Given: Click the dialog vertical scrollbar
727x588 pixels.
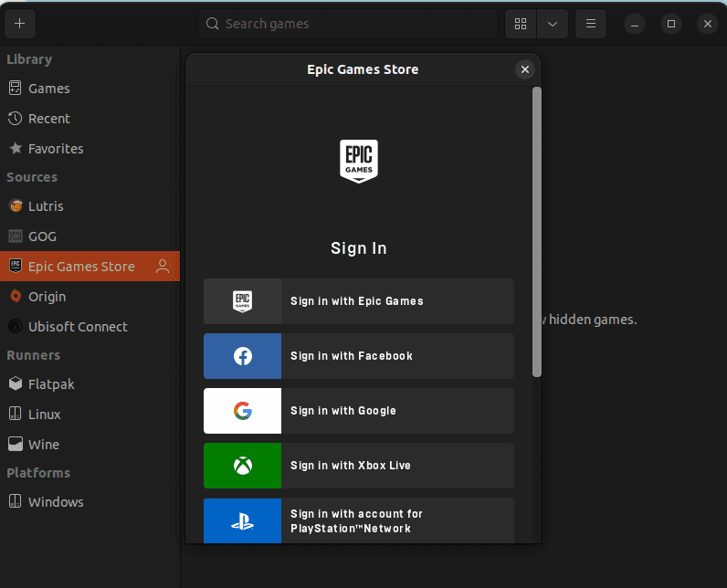Looking at the screenshot, I should tap(537, 232).
